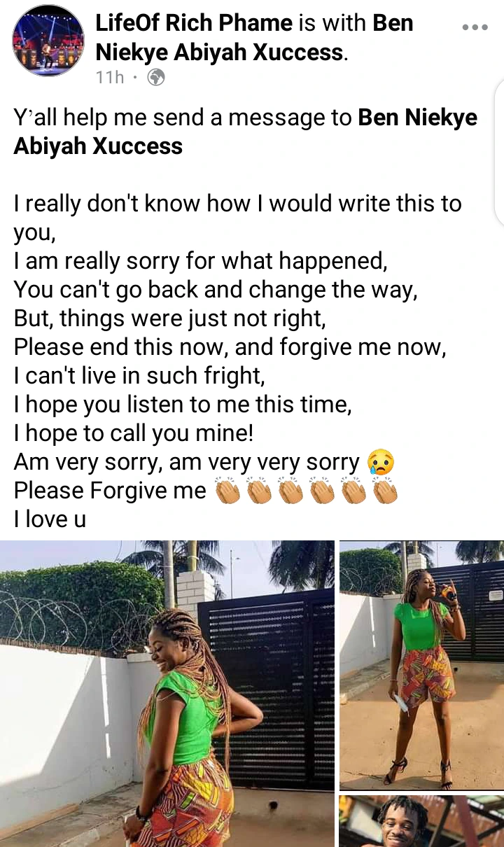Tap the crying face emoji
This screenshot has height=847, width=504.
(x=381, y=463)
